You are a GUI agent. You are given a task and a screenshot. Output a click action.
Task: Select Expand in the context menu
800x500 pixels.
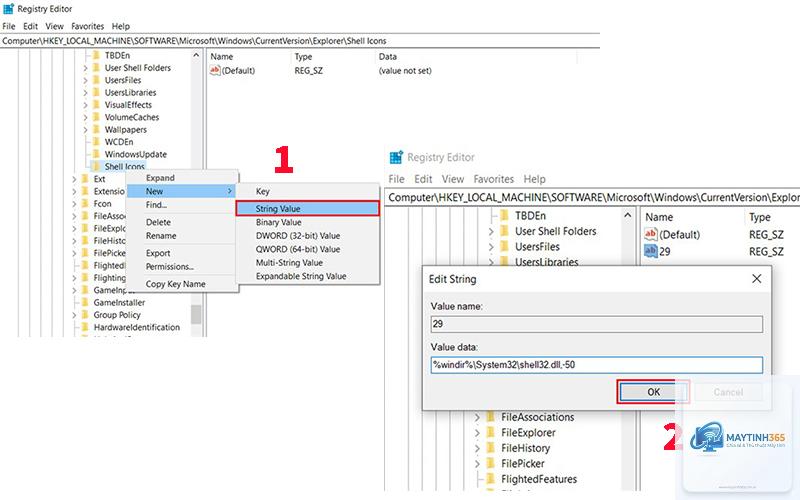pyautogui.click(x=182, y=178)
